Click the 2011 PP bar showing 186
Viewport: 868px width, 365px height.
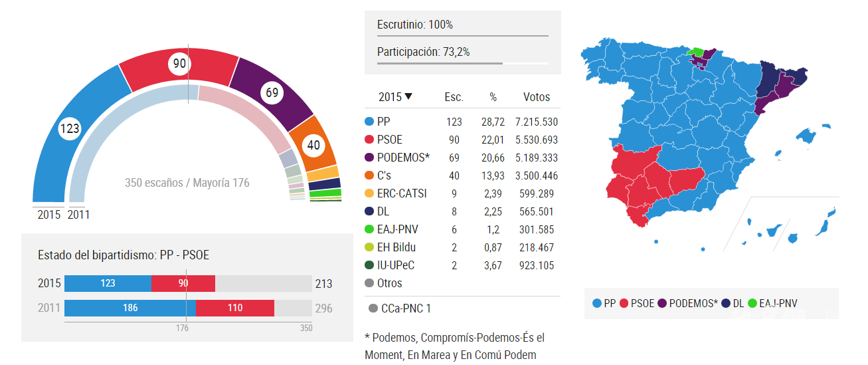(x=130, y=308)
